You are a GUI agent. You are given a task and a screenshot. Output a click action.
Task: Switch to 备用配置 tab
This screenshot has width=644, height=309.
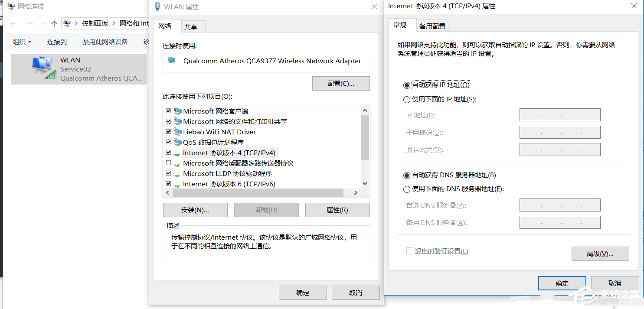tap(432, 26)
